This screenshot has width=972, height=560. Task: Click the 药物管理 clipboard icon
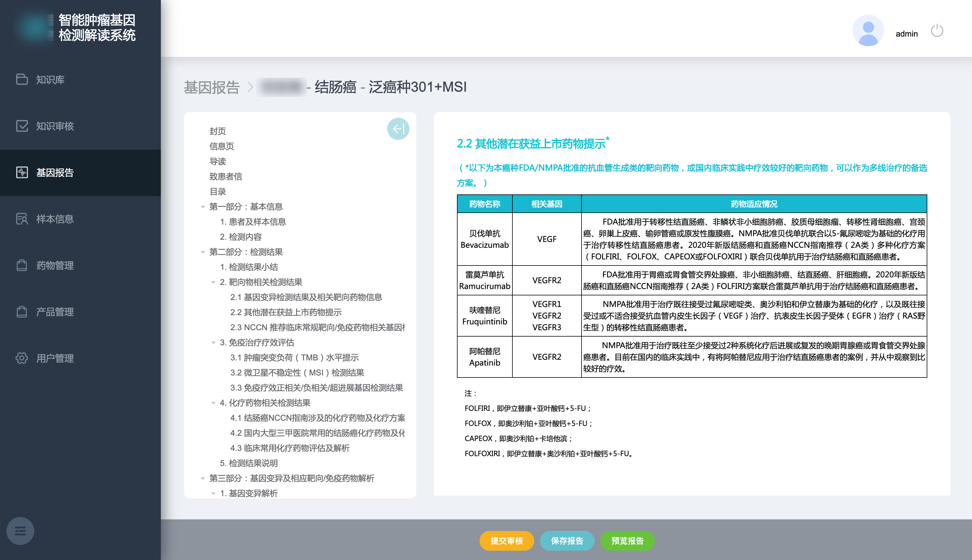22,265
